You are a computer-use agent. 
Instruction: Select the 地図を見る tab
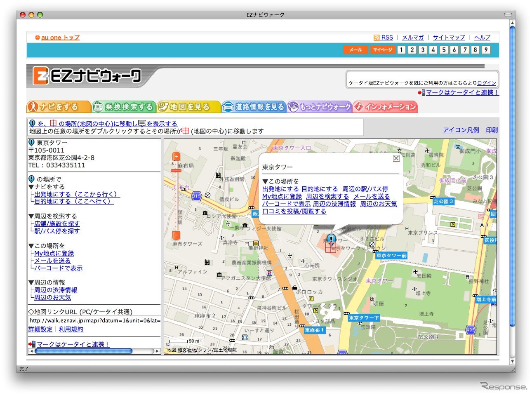(189, 107)
